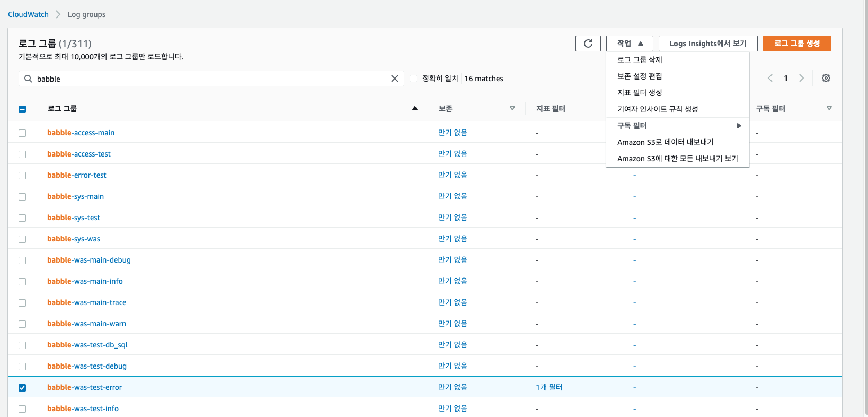Sort by 로그 그룹 column ascending arrow
This screenshot has height=417, width=868.
pyautogui.click(x=415, y=108)
